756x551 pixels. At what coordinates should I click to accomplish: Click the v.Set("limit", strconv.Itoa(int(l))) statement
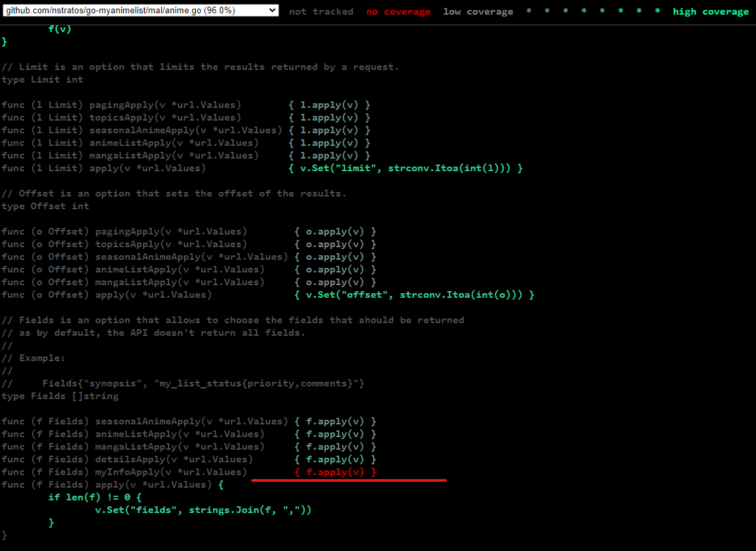405,168
